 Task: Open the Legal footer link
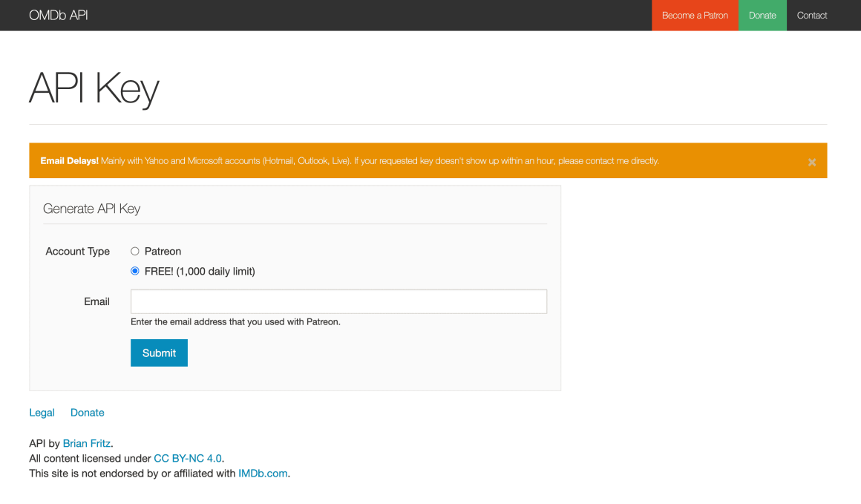[x=42, y=413]
